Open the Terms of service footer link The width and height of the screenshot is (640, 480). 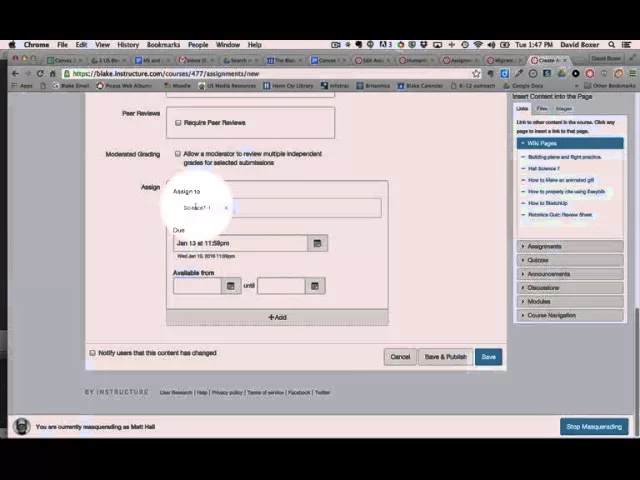coord(265,392)
